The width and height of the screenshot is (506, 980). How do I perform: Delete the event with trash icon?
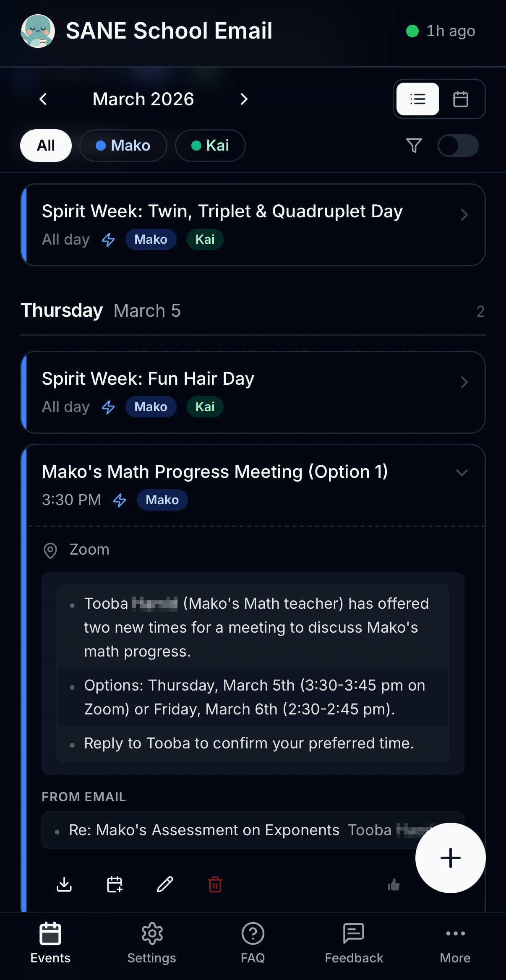pos(215,884)
